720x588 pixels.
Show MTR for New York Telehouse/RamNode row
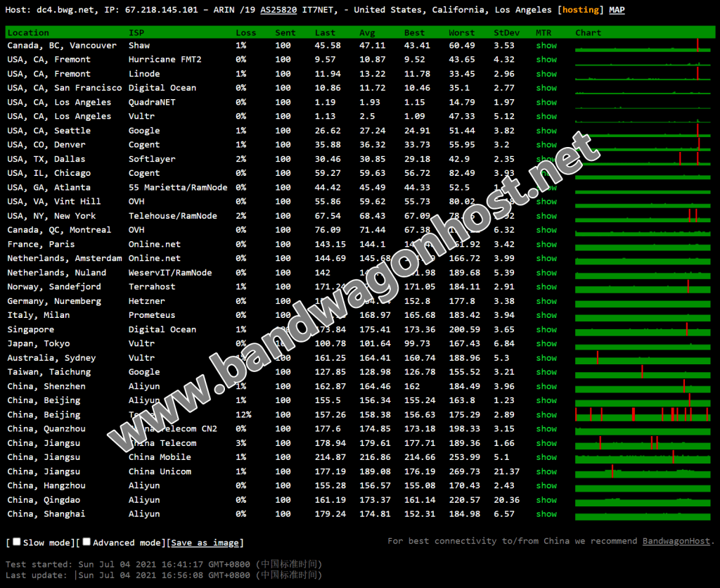546,215
